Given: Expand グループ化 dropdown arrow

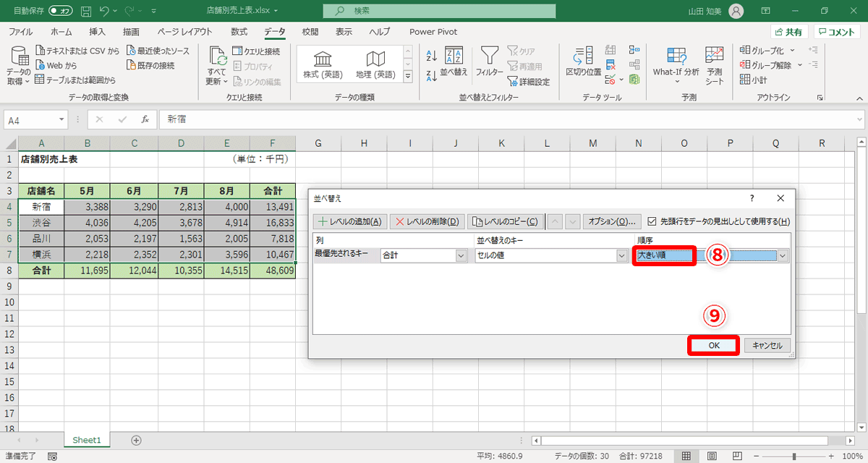Looking at the screenshot, I should coord(792,51).
